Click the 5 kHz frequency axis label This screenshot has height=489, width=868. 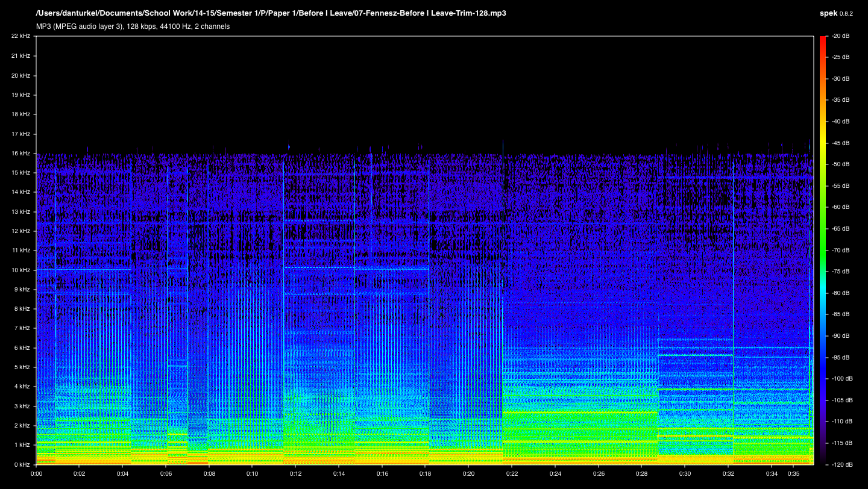click(x=22, y=367)
